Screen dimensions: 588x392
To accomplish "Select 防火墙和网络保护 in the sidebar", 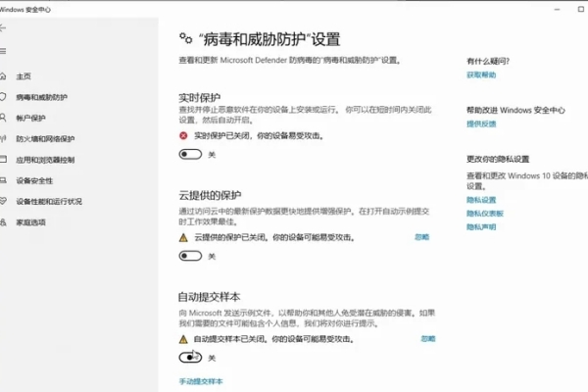I will point(45,139).
